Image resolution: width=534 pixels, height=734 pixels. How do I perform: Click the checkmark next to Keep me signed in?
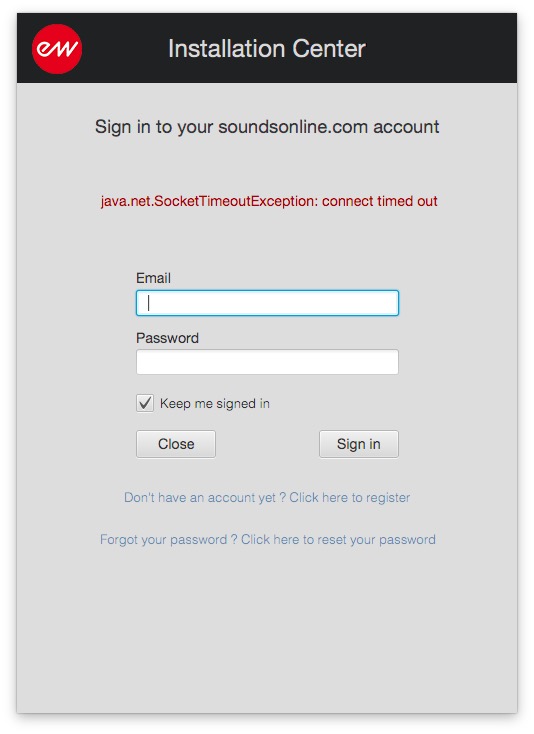coord(145,403)
